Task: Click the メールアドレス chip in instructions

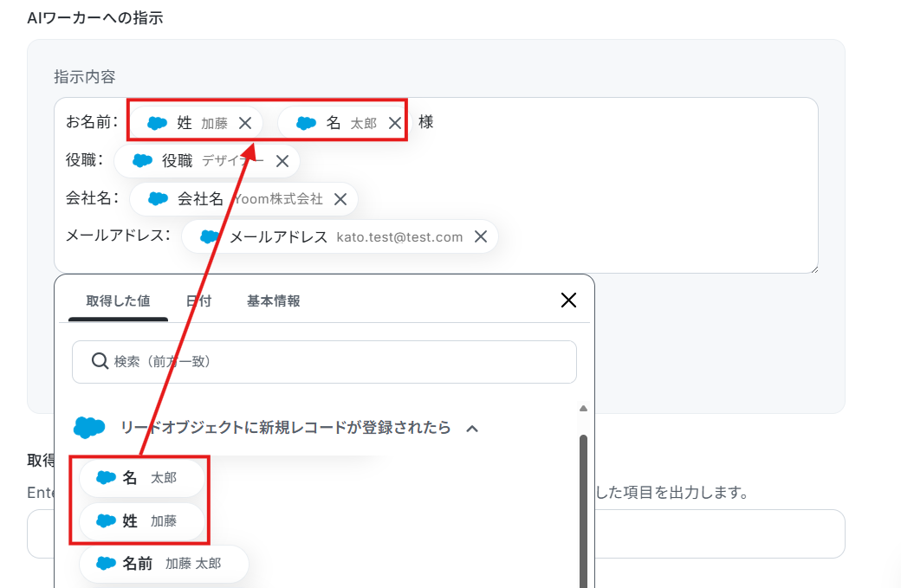Action: (x=340, y=236)
